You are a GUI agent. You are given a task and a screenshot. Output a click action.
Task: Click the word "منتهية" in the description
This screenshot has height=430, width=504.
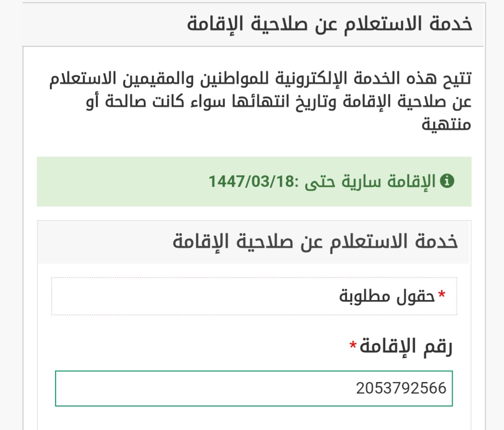[x=447, y=125]
